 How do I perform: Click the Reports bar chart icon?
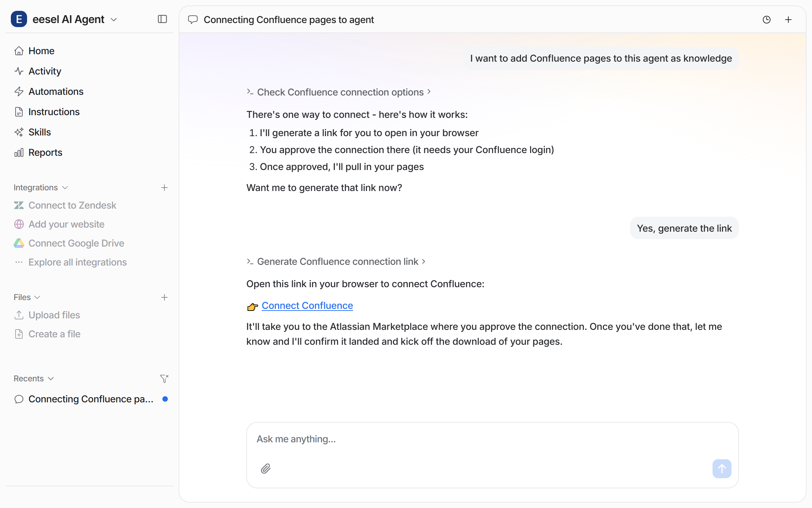[19, 152]
